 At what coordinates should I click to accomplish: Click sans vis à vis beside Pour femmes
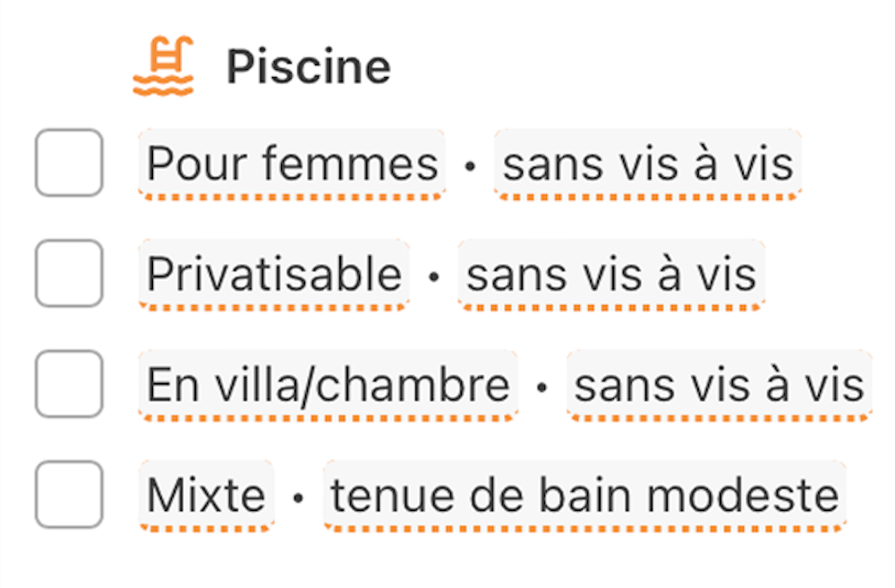647,164
